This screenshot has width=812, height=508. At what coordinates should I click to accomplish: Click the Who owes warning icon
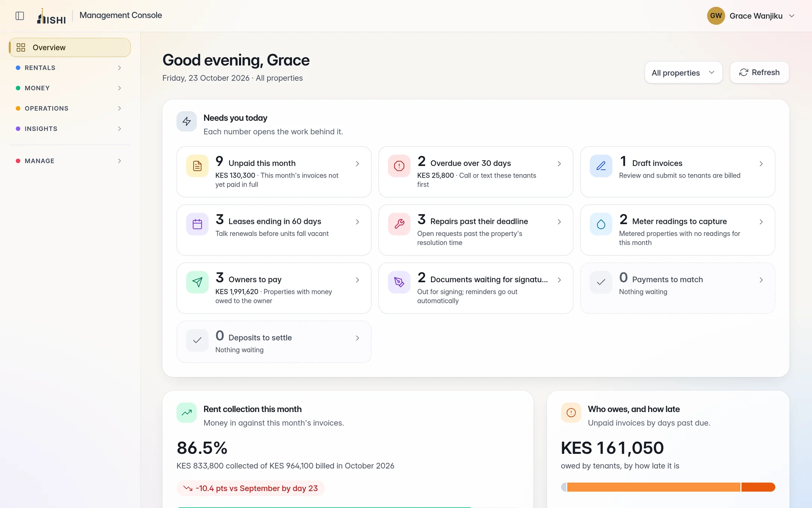[x=571, y=412]
